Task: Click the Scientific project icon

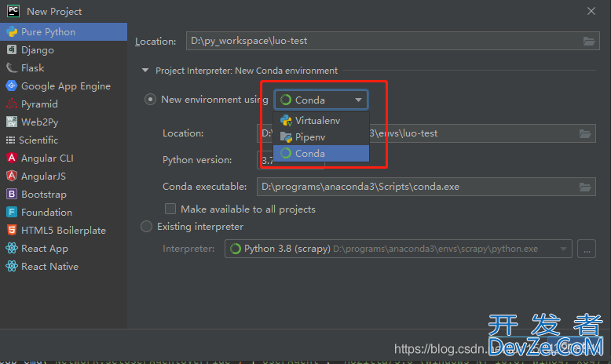Action: [x=11, y=140]
